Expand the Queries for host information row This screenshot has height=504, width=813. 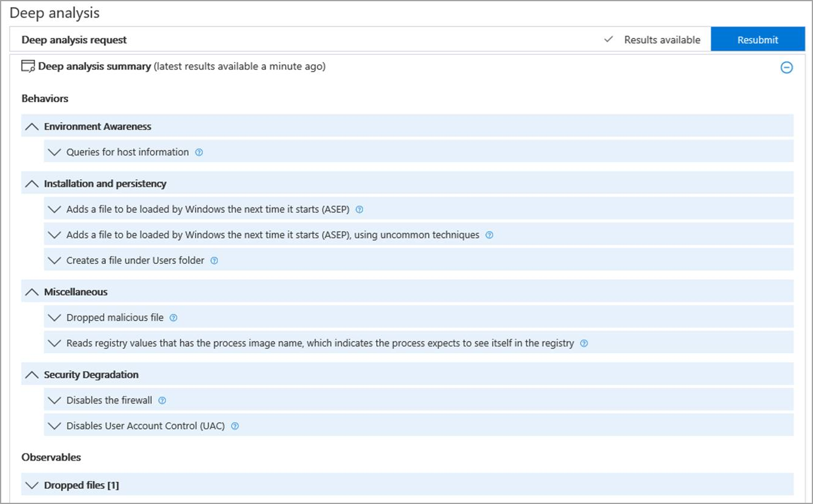coord(55,152)
